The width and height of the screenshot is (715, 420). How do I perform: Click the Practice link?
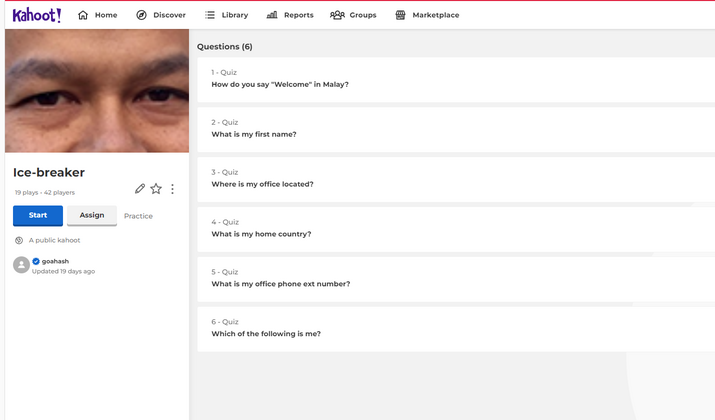click(138, 216)
